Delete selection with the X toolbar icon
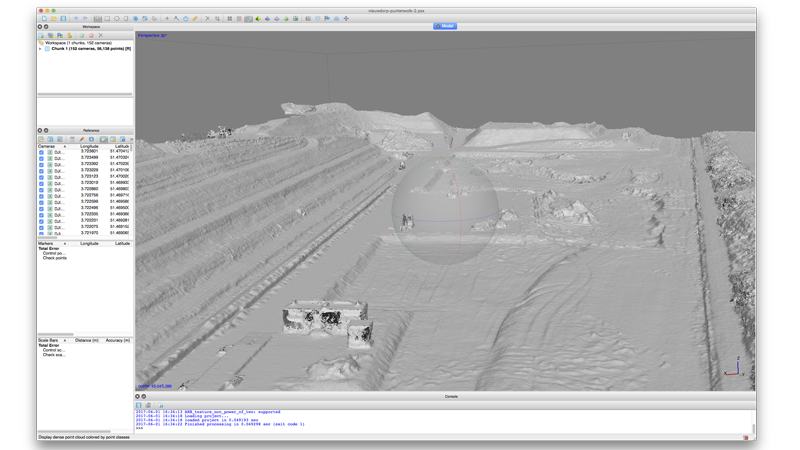The height and width of the screenshot is (450, 800). 208,18
